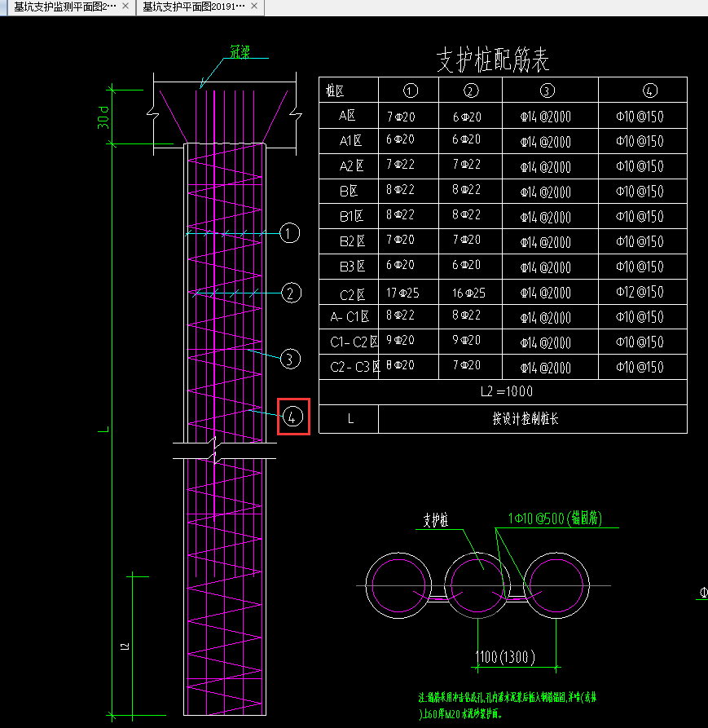The width and height of the screenshot is (708, 728).
Task: Select the 支护桩 label above the circles
Action: click(x=436, y=520)
